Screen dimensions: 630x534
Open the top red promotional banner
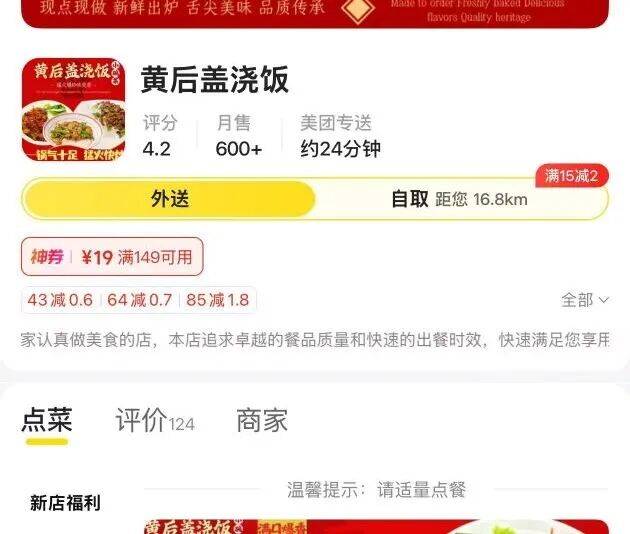pyautogui.click(x=315, y=14)
